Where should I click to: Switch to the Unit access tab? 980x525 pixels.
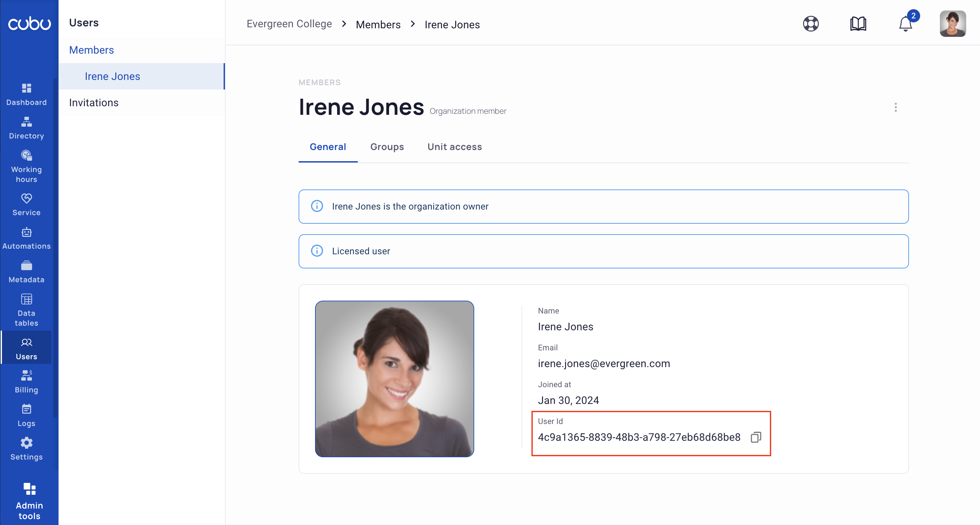coord(454,147)
